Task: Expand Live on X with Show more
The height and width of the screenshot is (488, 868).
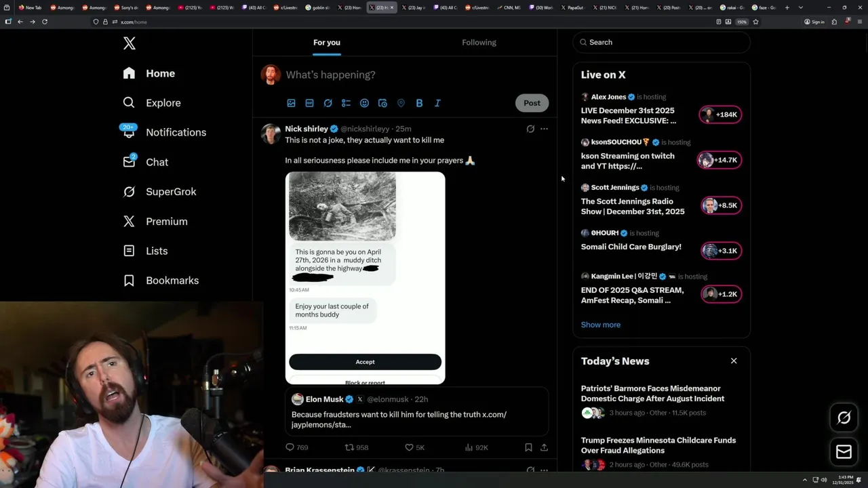Action: point(601,325)
